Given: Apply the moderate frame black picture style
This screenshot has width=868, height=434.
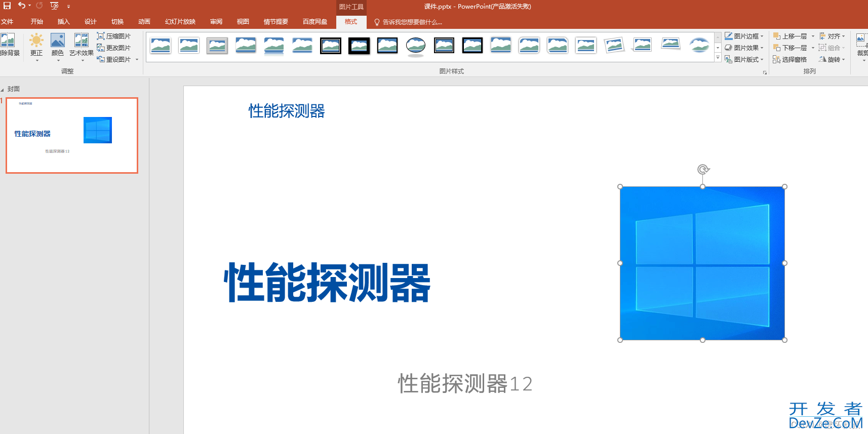Looking at the screenshot, I should (x=472, y=46).
